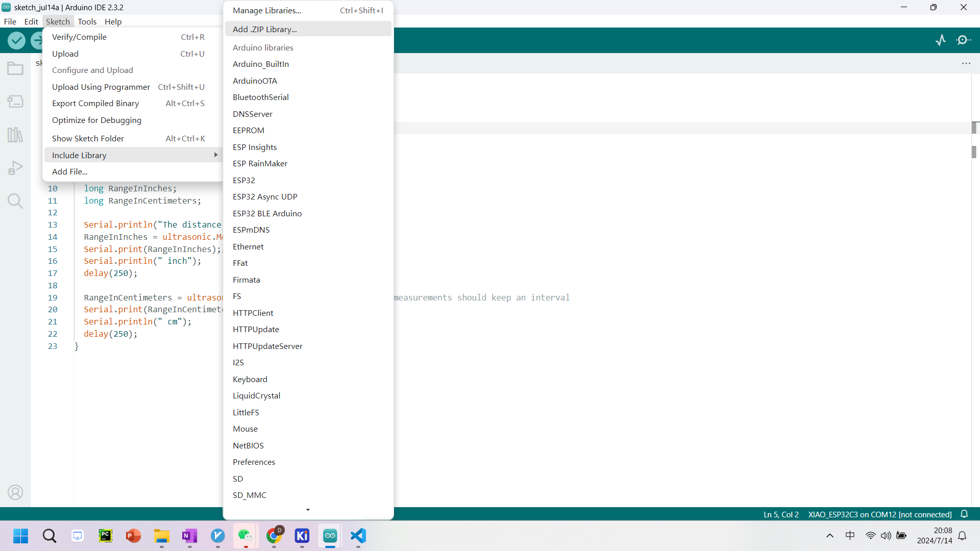Click the Ln 5, Col 2 cursor position
The height and width of the screenshot is (551, 980).
tap(781, 514)
